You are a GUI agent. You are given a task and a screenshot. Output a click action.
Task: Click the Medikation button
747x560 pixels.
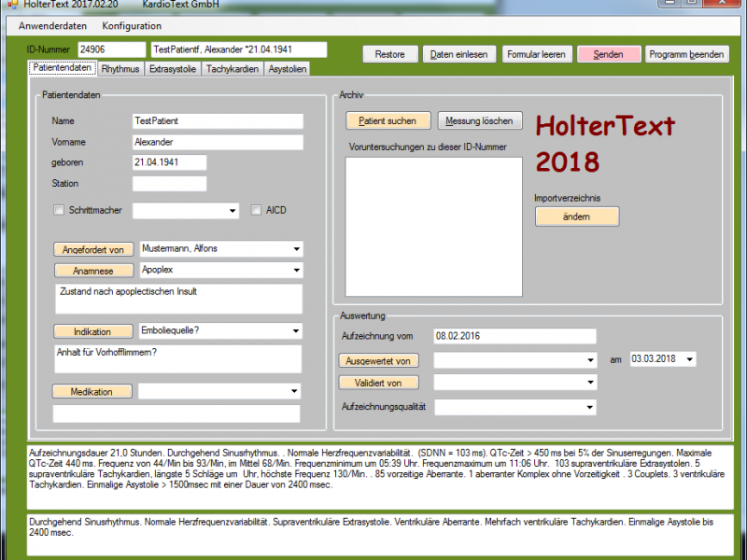(92, 392)
